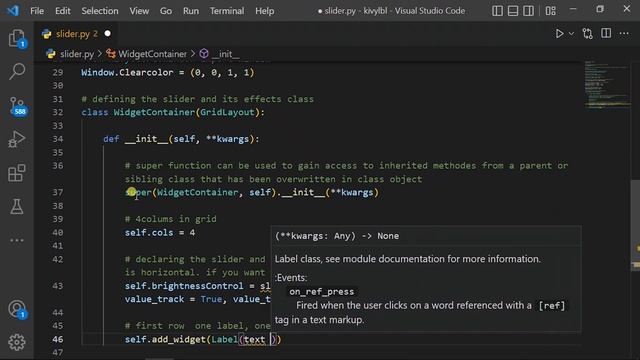This screenshot has height=360, width=640.
Task: Open the Run menu
Action: point(191,11)
